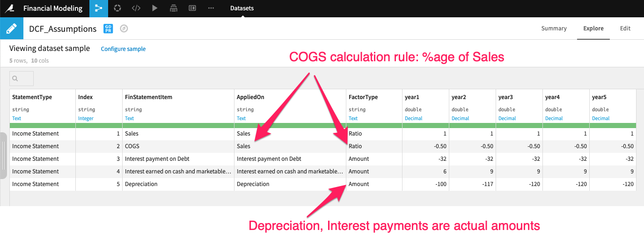Click the green validity bar under StatementType
644x237 pixels.
click(x=43, y=125)
